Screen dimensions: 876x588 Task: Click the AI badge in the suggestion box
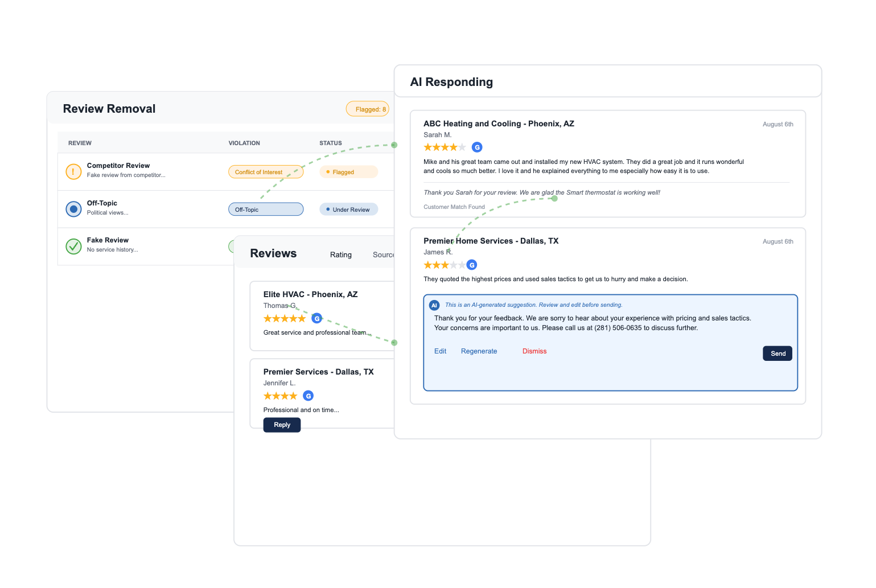(x=434, y=305)
